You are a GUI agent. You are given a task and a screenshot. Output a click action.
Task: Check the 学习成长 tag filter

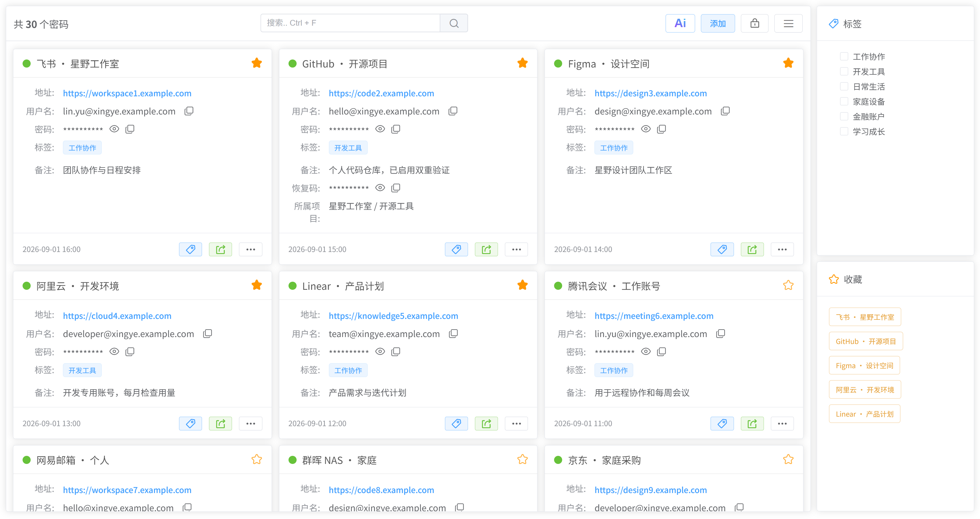pyautogui.click(x=844, y=132)
